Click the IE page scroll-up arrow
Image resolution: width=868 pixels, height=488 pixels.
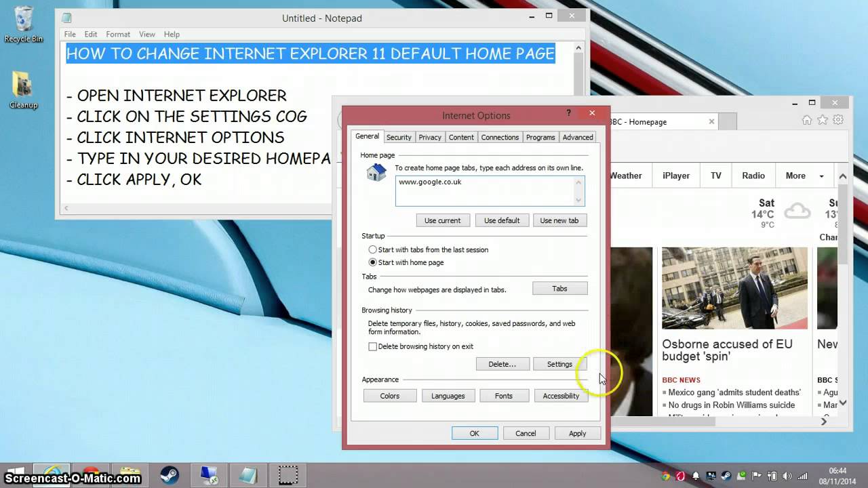pyautogui.click(x=843, y=176)
